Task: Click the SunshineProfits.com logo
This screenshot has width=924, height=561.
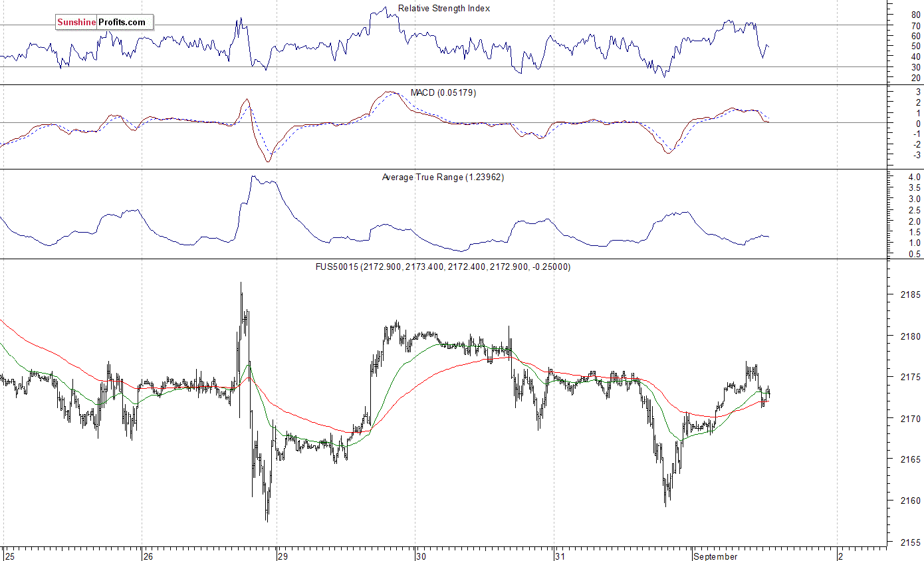Action: click(x=104, y=23)
